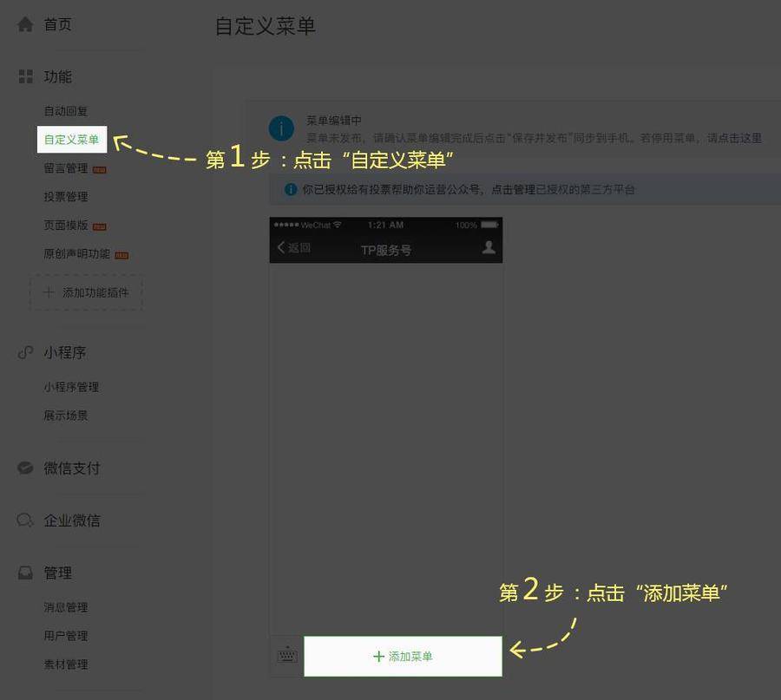Click the 管理 section heading

pos(58,572)
